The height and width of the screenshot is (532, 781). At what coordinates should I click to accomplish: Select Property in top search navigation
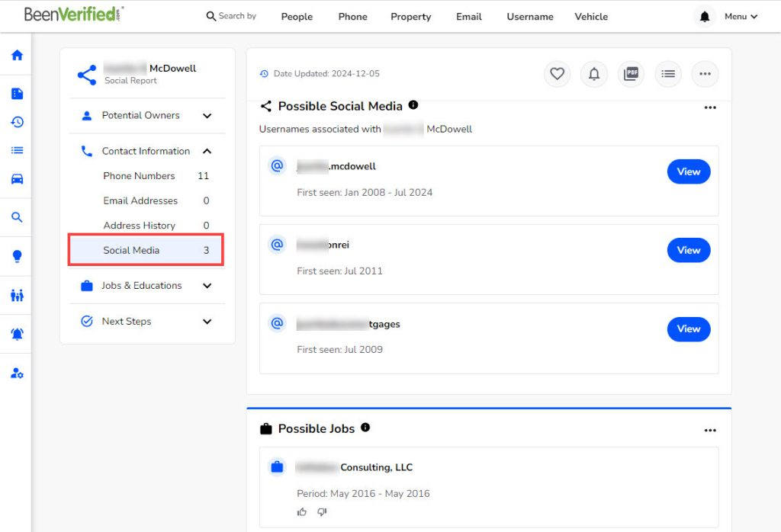(410, 17)
